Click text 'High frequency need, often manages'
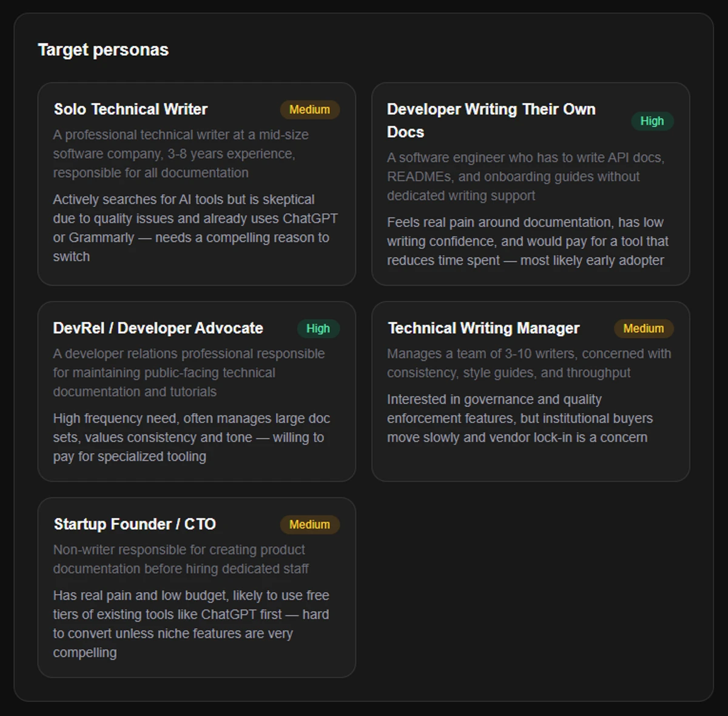 click(x=192, y=437)
